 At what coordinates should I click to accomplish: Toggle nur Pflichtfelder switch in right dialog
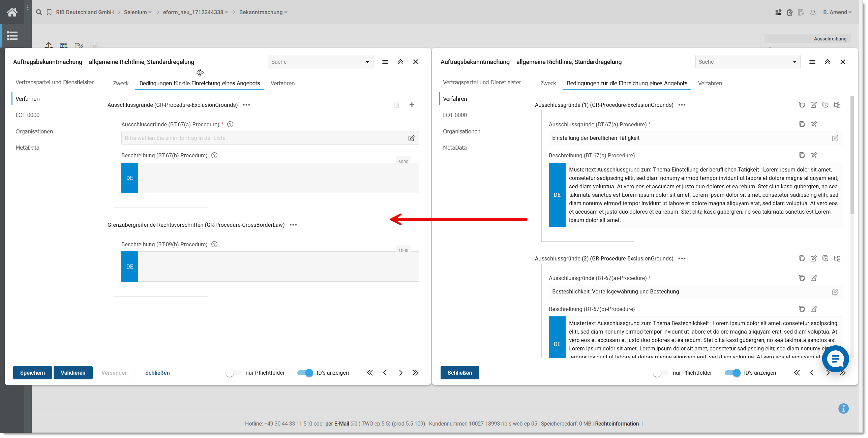click(661, 373)
